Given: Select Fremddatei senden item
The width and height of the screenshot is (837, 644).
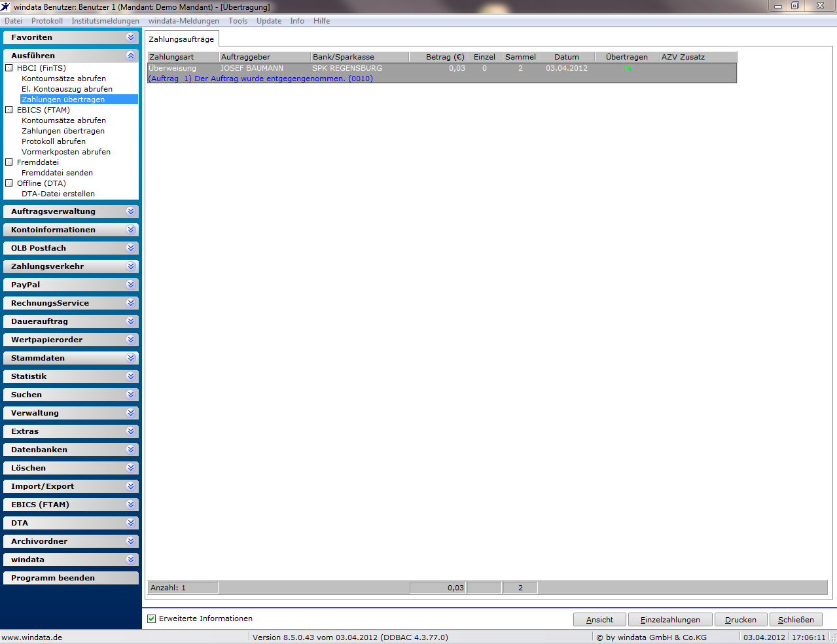Looking at the screenshot, I should (x=57, y=173).
